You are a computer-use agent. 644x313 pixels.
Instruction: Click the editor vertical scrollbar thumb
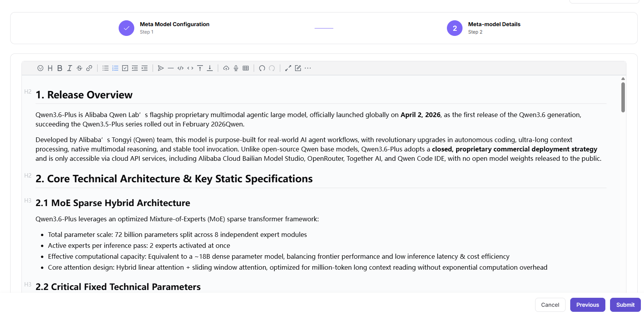[623, 97]
